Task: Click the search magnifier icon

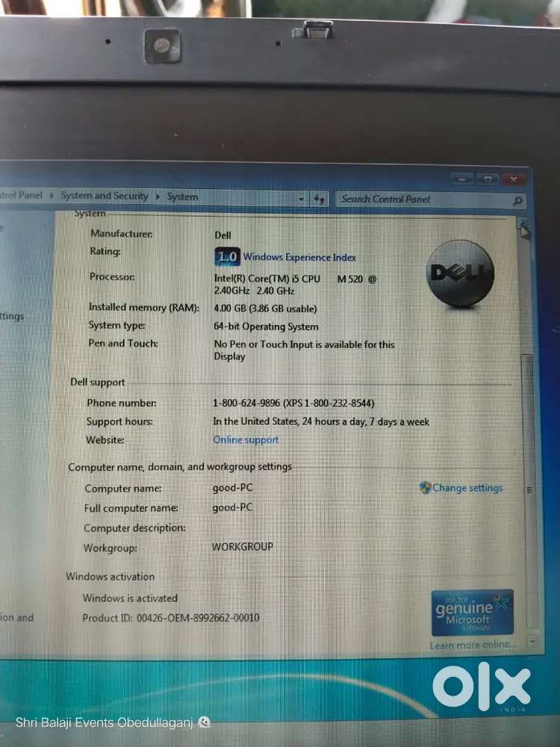Action: 517,201
